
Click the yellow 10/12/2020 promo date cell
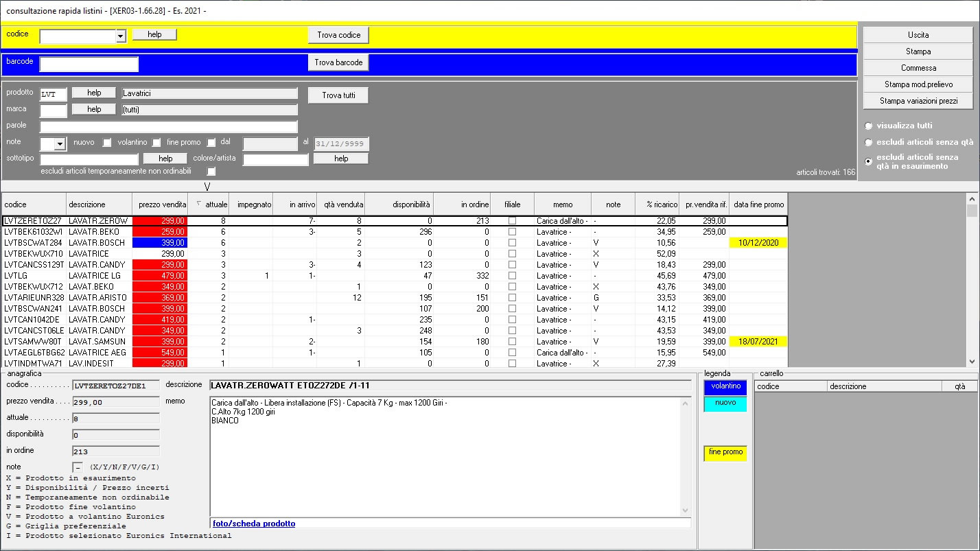point(758,243)
